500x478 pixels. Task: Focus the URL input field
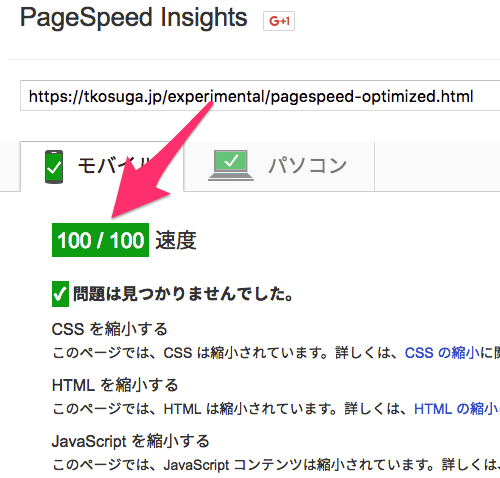[260, 96]
